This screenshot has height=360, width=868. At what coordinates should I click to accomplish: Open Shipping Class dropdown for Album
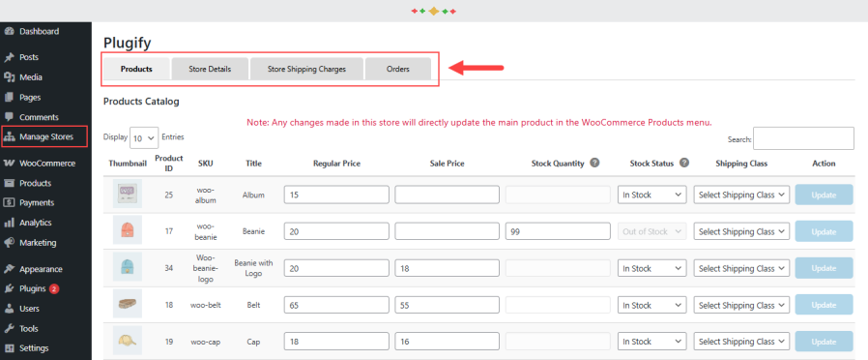pos(741,195)
